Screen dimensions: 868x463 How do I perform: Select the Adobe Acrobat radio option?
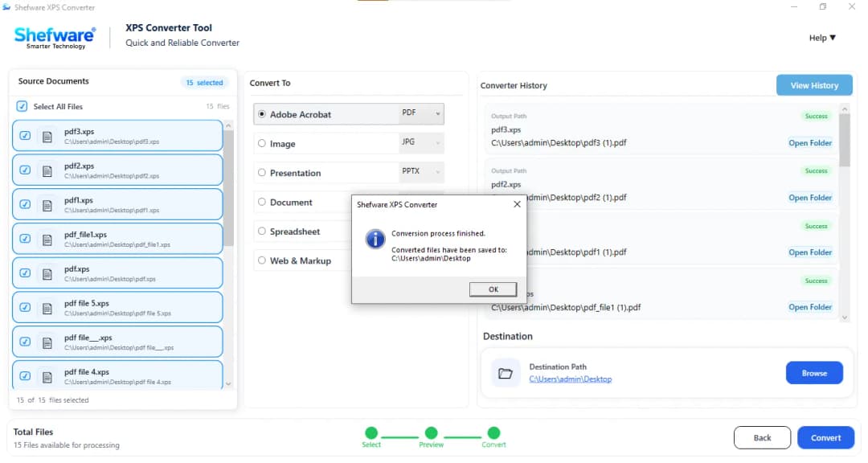262,114
